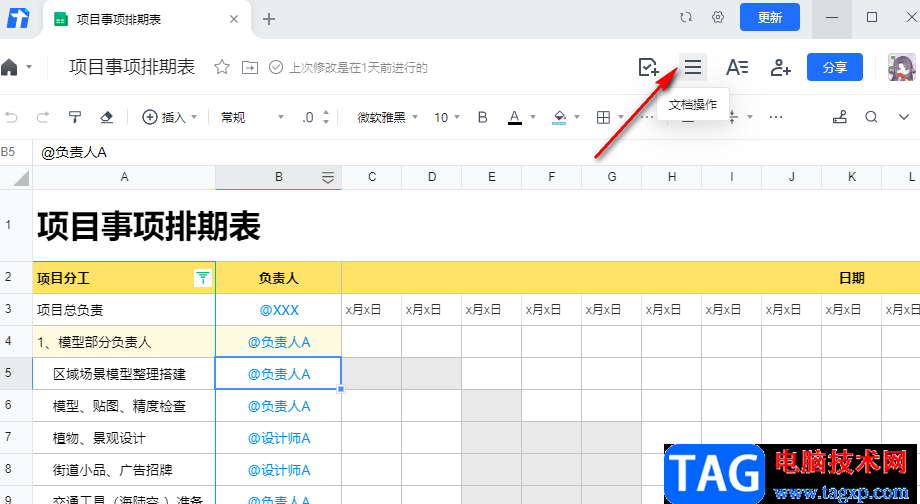Select cell 模型、贴图、精度检查
This screenshot has width=920, height=504.
tap(124, 406)
